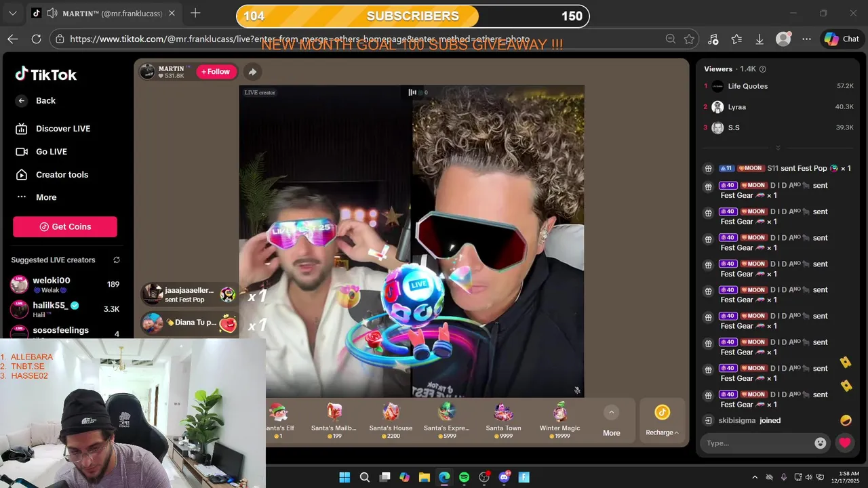The height and width of the screenshot is (488, 868).
Task: Open S.S top viewer profile
Action: [x=778, y=127]
